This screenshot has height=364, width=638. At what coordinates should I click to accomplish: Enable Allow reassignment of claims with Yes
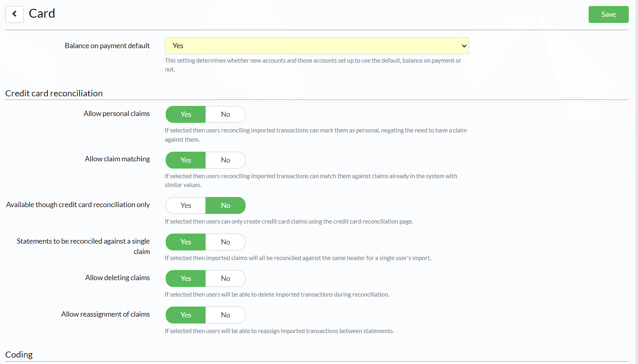coord(186,315)
